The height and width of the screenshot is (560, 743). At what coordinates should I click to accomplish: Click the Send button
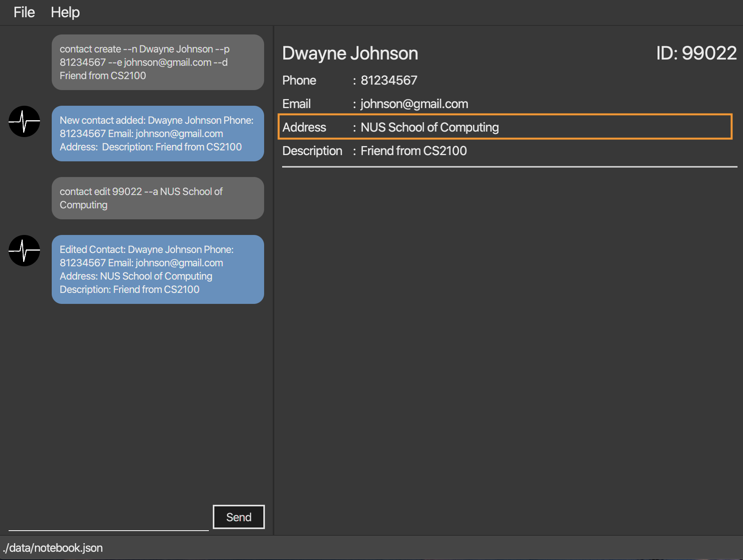(x=239, y=517)
